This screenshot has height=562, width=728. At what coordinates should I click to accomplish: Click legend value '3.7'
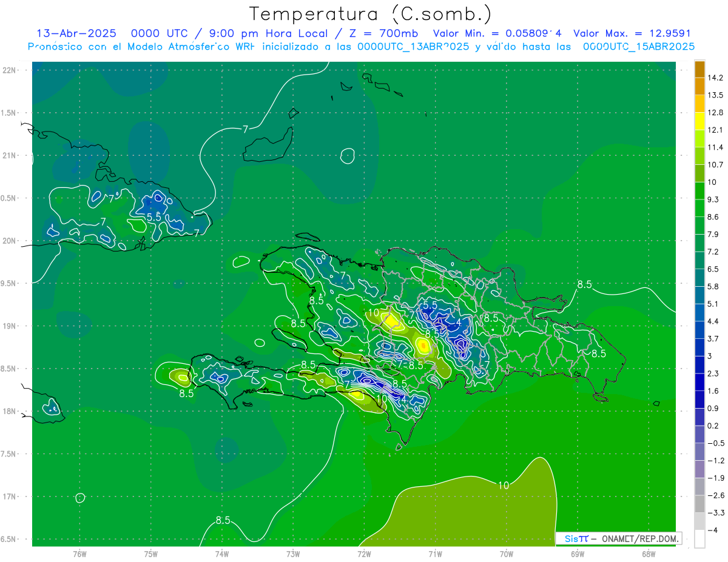coord(715,338)
